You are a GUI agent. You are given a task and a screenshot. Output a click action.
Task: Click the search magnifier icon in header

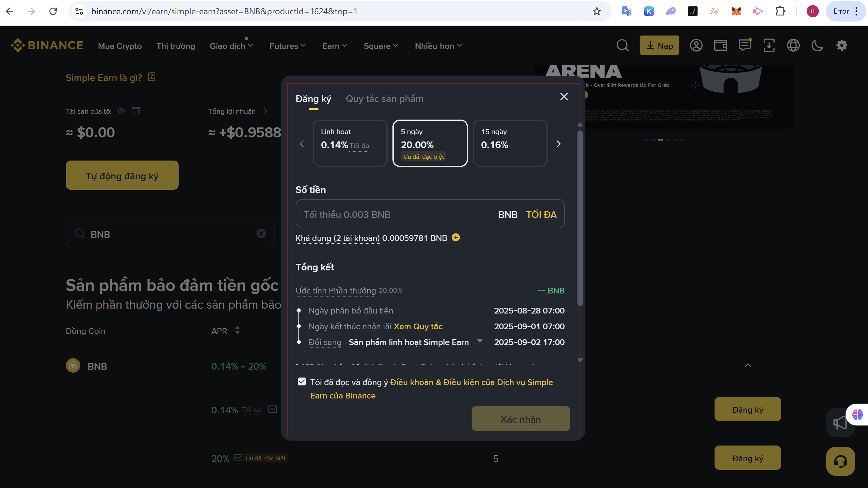[622, 46]
